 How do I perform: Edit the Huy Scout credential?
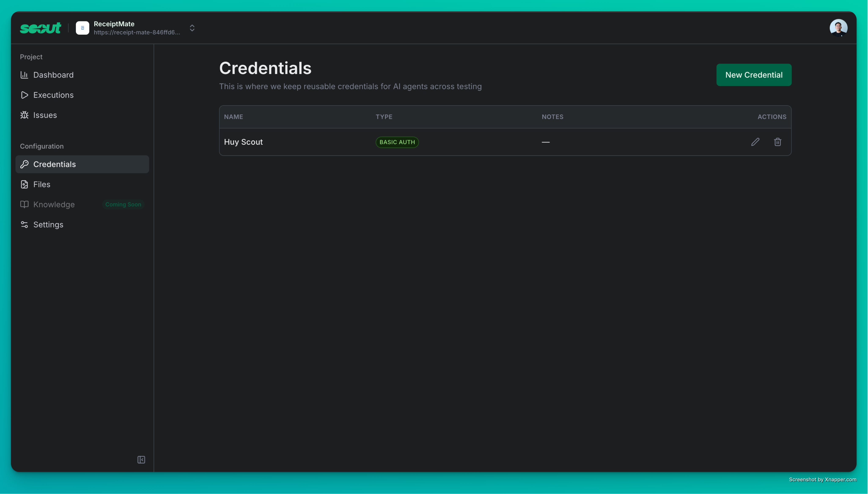point(755,142)
